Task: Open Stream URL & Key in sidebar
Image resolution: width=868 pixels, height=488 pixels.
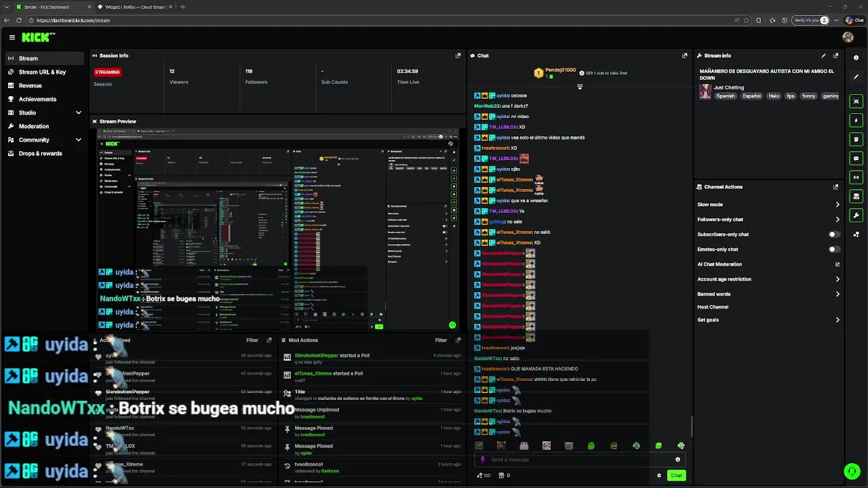Action: pyautogui.click(x=45, y=72)
